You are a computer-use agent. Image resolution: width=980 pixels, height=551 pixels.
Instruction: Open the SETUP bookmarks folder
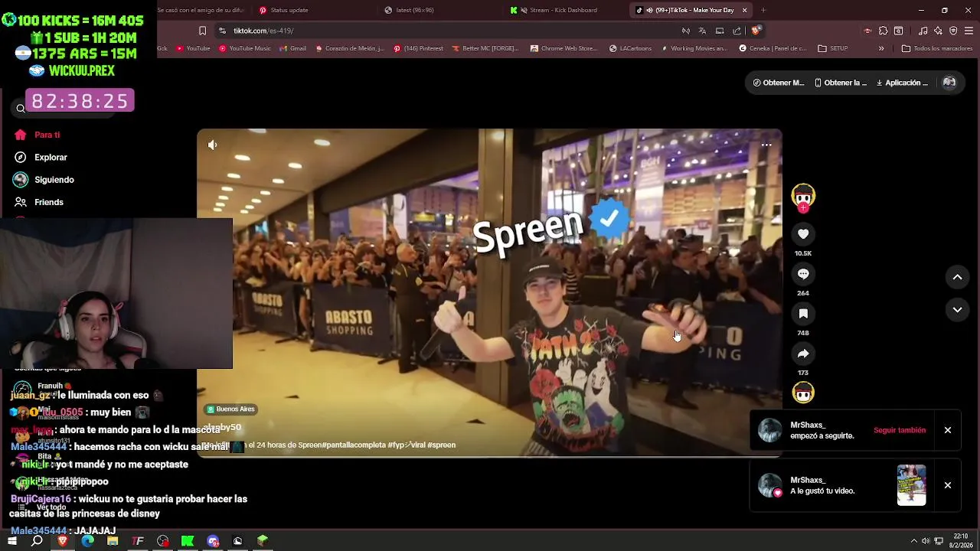pos(833,48)
